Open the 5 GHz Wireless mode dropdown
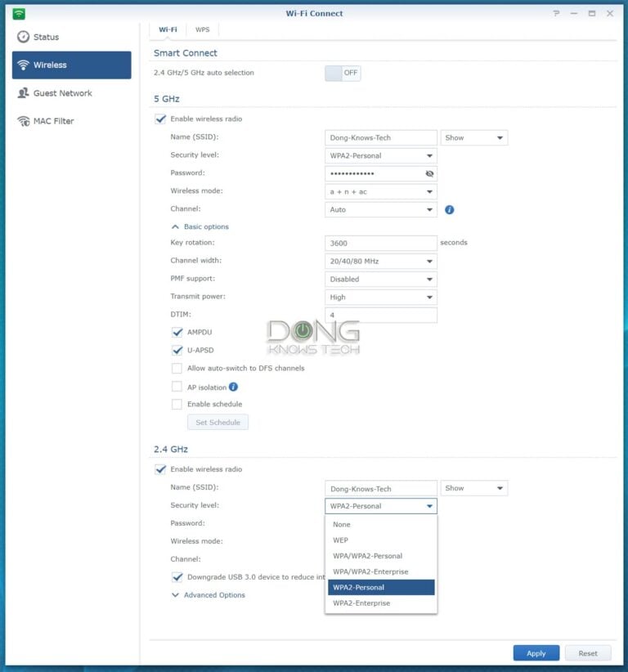The image size is (628, 672). pos(381,192)
